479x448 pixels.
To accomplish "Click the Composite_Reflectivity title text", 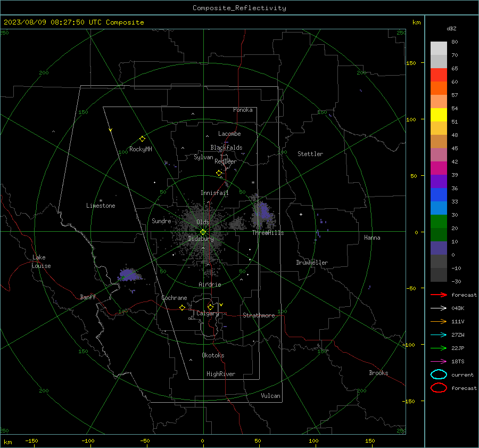I will (239, 8).
